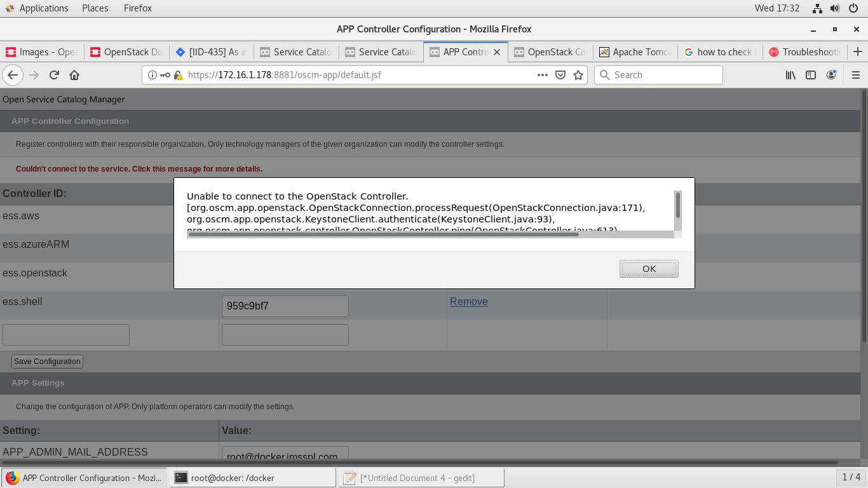Open the Firefox Account profile icon
This screenshot has width=868, height=488.
point(831,75)
